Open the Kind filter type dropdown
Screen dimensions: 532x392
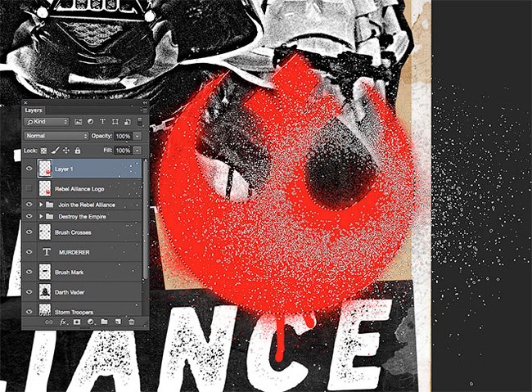(47, 121)
